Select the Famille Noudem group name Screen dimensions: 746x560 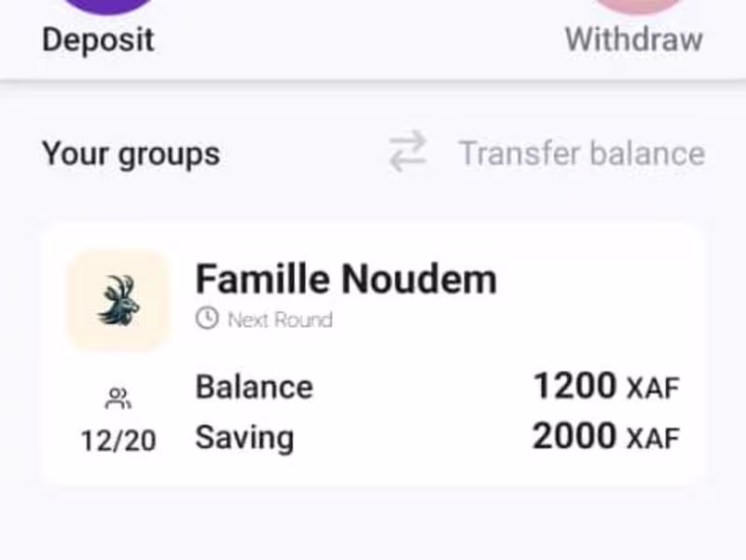(x=346, y=279)
